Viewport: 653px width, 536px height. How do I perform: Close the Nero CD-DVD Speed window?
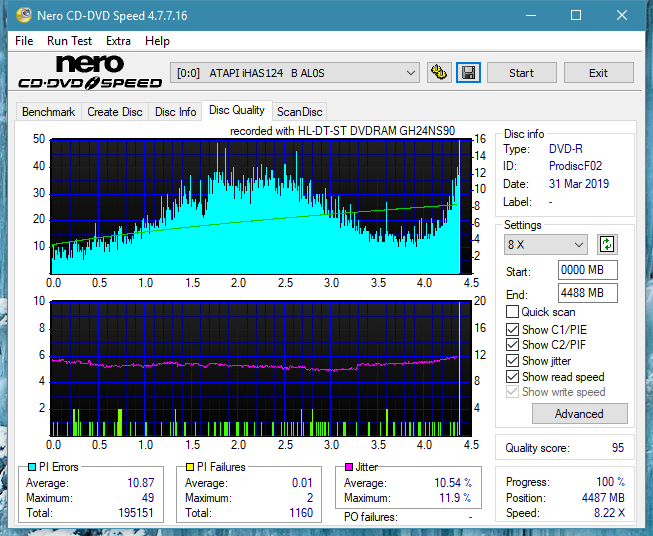tap(622, 15)
